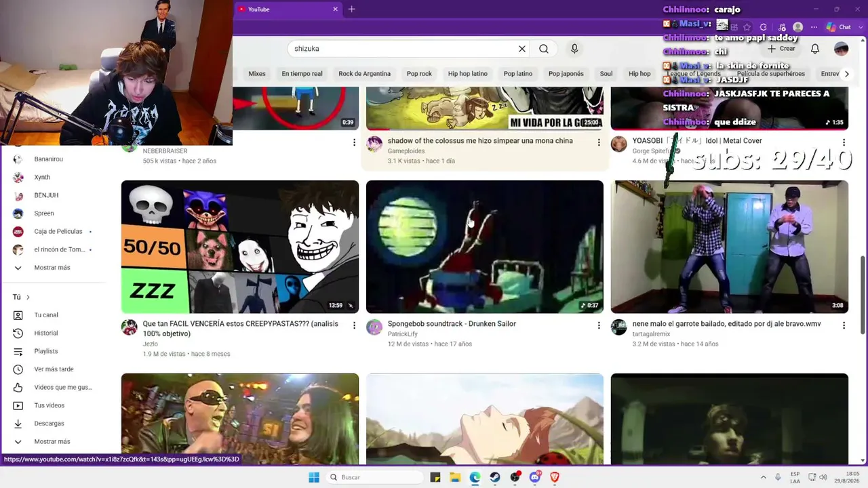
Task: Select the Soul filter chip
Action: tap(606, 74)
